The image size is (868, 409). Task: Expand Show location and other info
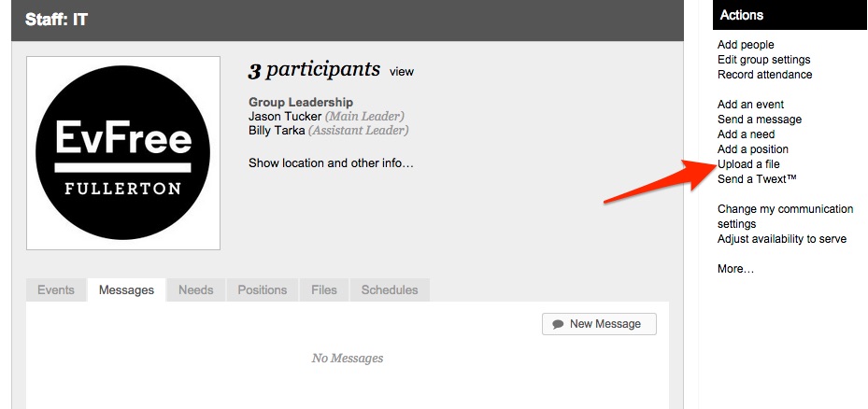(331, 163)
